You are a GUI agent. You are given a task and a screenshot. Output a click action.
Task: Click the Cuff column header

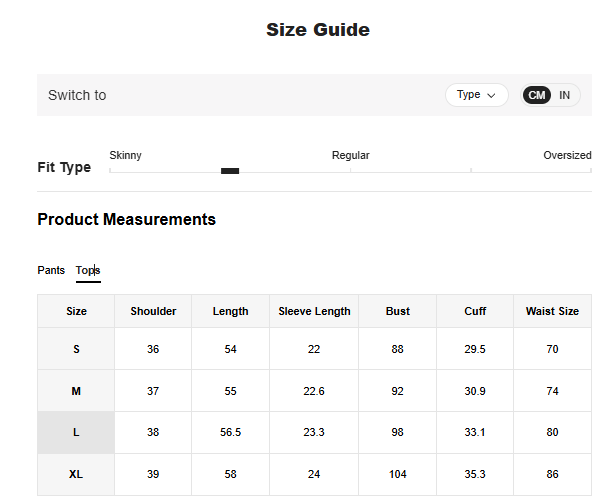tap(475, 311)
